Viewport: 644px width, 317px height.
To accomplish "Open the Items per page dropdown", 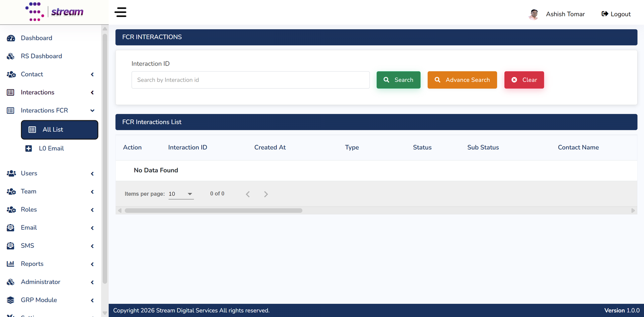I will point(181,194).
